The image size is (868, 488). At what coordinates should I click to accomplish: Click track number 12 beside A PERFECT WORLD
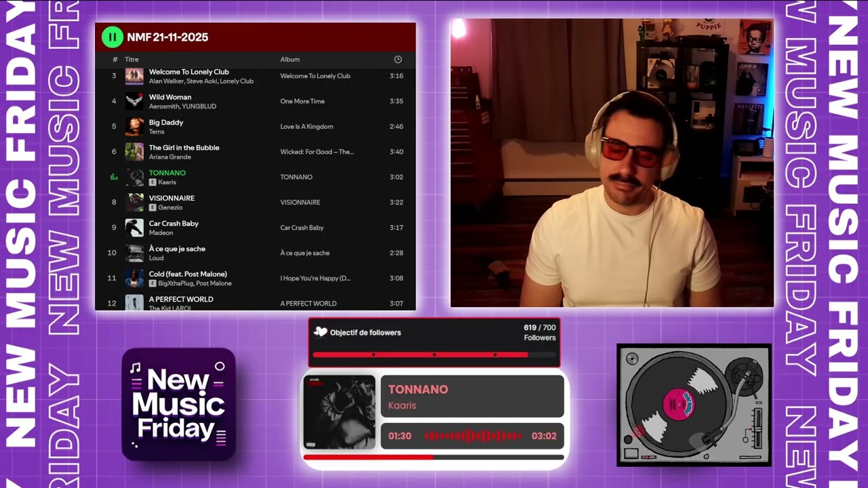(x=112, y=304)
